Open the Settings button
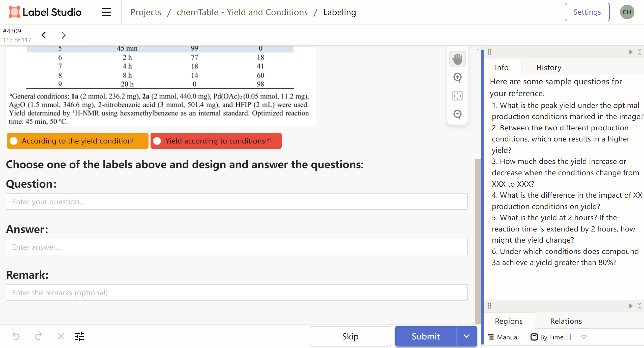The image size is (644, 348). pyautogui.click(x=587, y=12)
